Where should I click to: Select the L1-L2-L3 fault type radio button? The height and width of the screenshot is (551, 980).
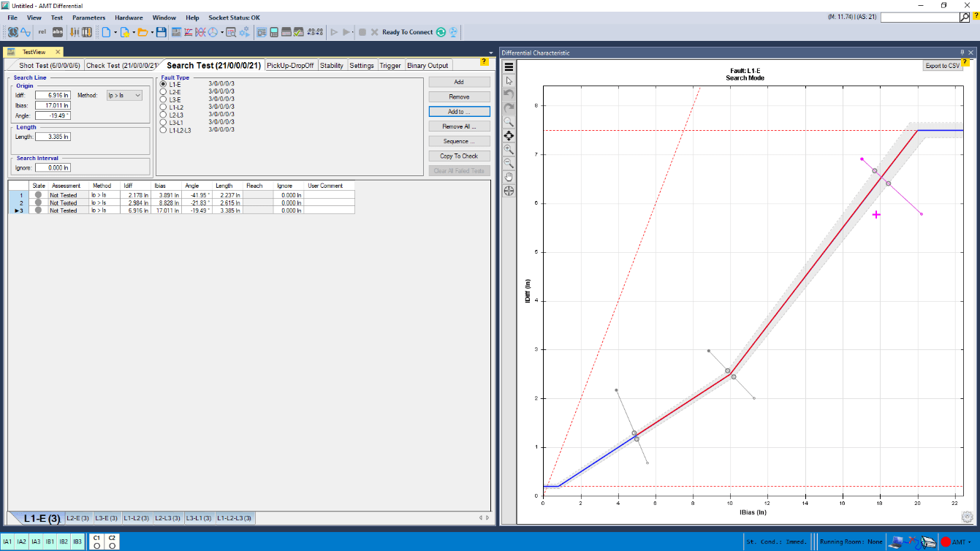tap(164, 130)
